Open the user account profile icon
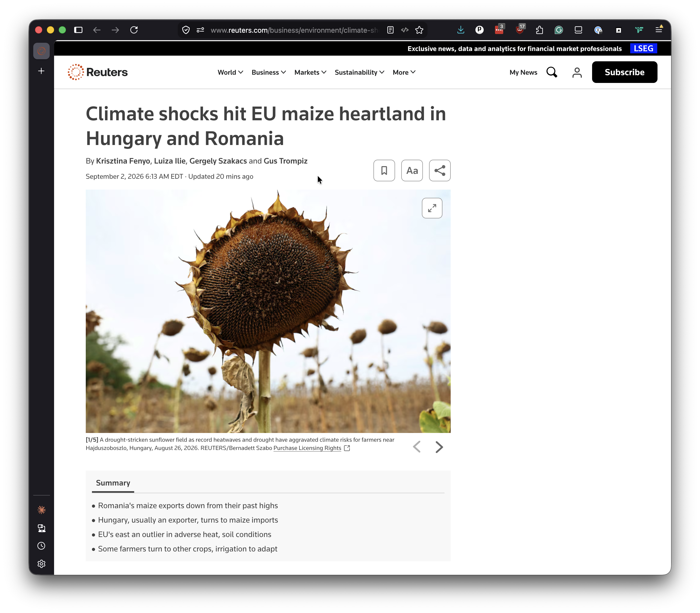Screen dimensions: 700x613 click(x=577, y=72)
